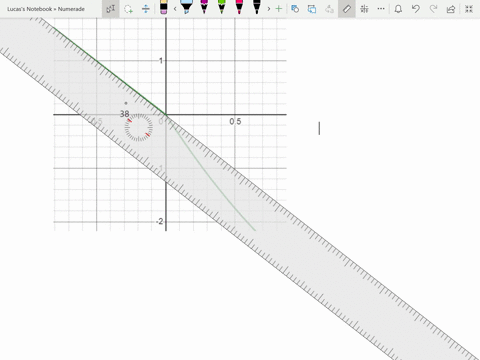Viewport: 480px width, 360px height.
Task: Add a new pen with plus
Action: click(279, 9)
